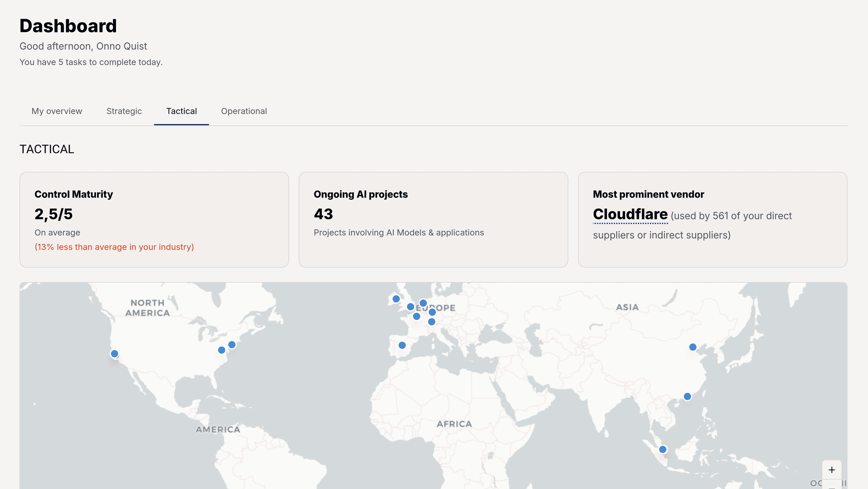Open the My overview tab

[x=57, y=111]
